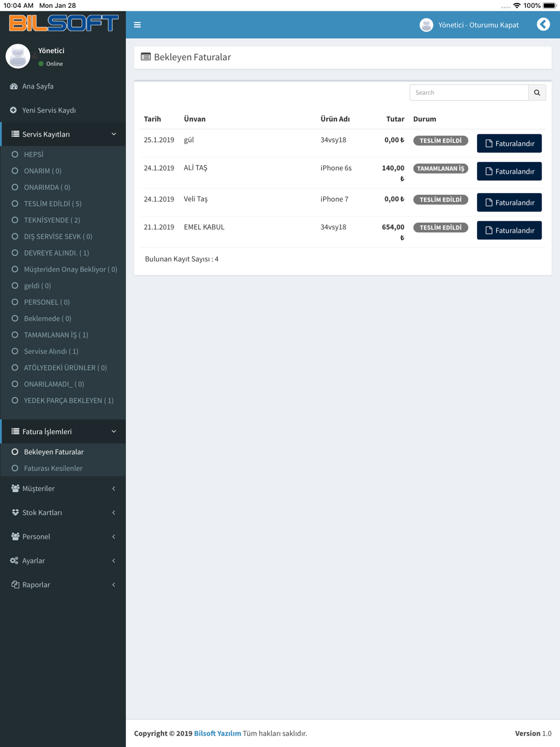Click the Servis Kayıtları list icon
This screenshot has width=560, height=747.
point(15,134)
